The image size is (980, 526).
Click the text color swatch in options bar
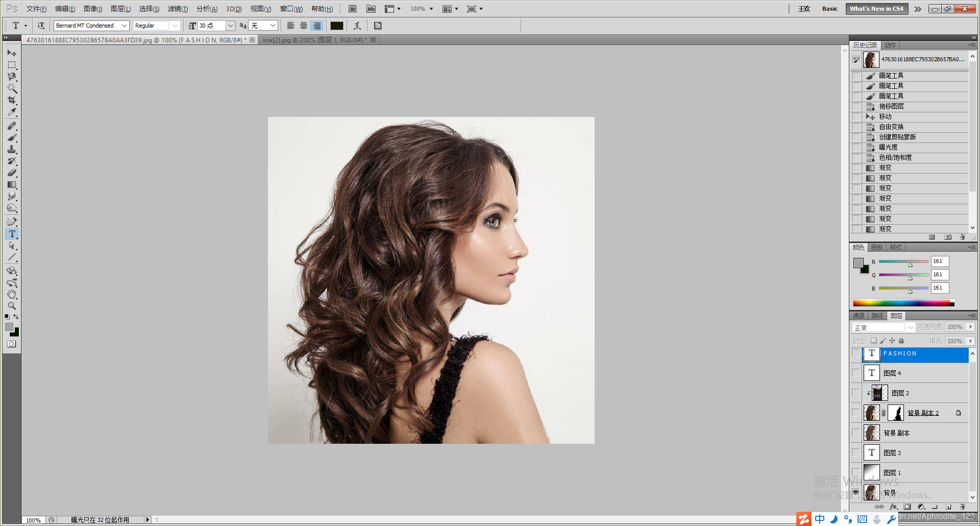click(x=337, y=26)
